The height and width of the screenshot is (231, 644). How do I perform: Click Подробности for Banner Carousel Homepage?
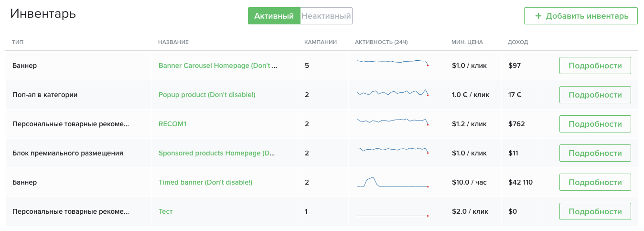595,66
